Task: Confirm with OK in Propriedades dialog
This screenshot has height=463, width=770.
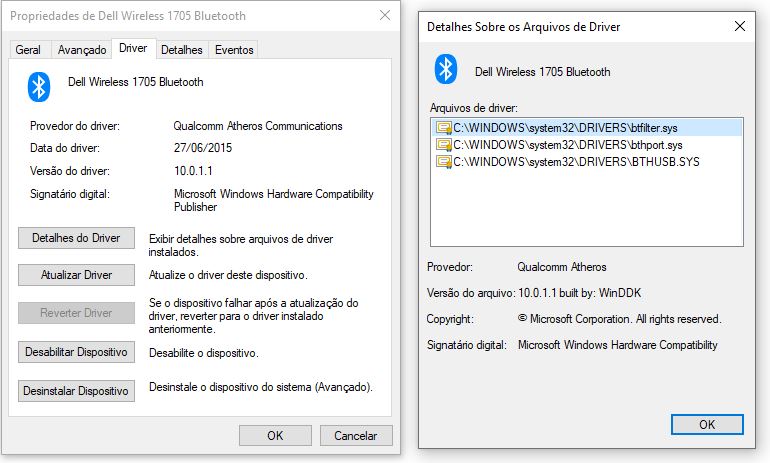Action: pos(275,435)
